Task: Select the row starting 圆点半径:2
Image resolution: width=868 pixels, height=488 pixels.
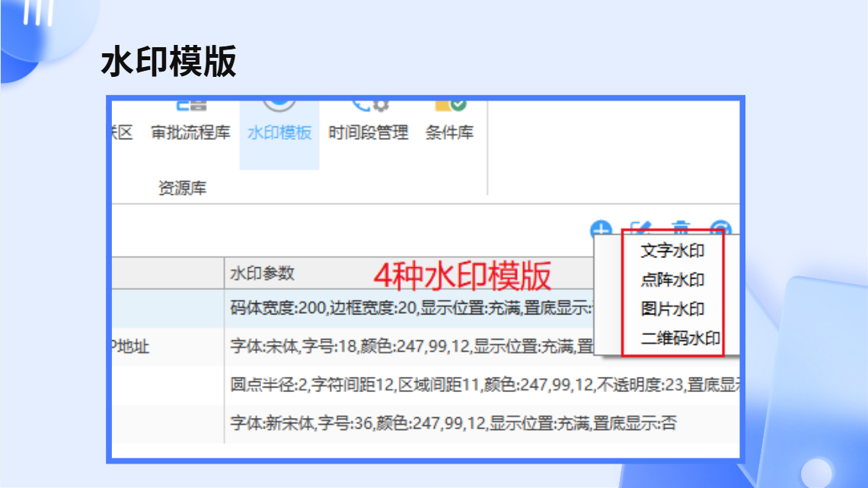Action: coord(426,385)
